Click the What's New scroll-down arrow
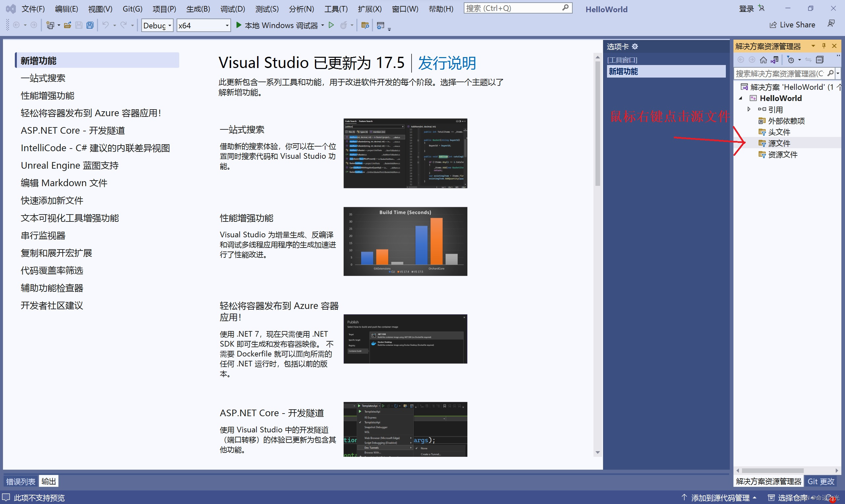 click(x=597, y=453)
